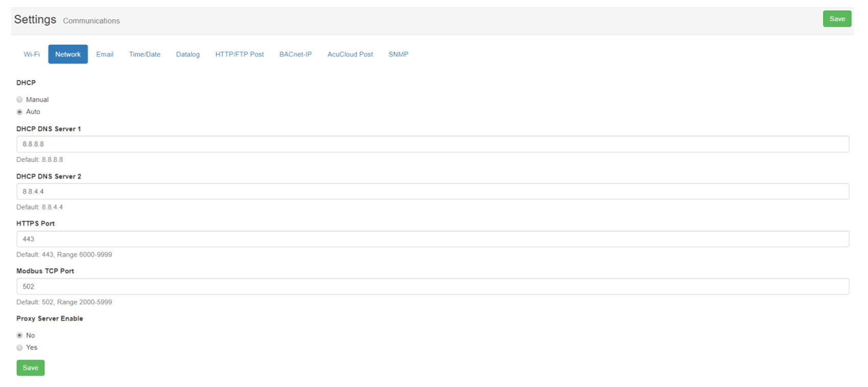Choose Auto DHCP radio option
868x387 pixels.
[x=20, y=112]
